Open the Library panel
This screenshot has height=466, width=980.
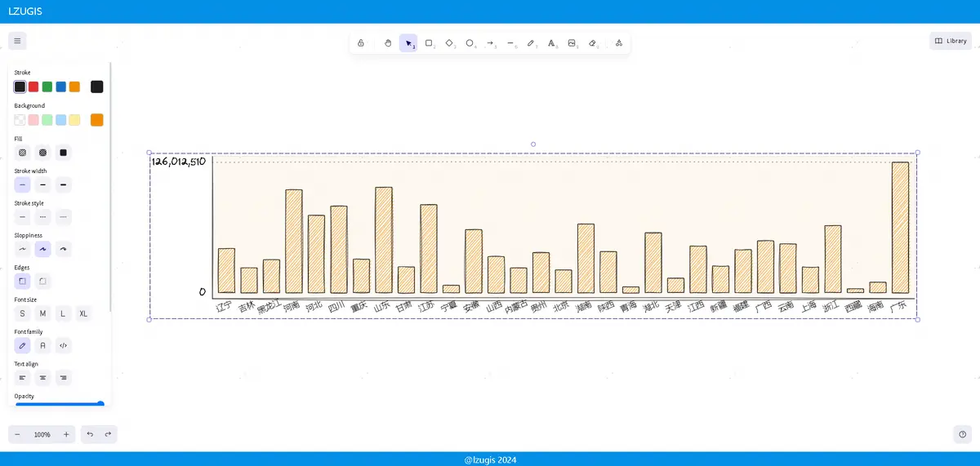pyautogui.click(x=951, y=41)
